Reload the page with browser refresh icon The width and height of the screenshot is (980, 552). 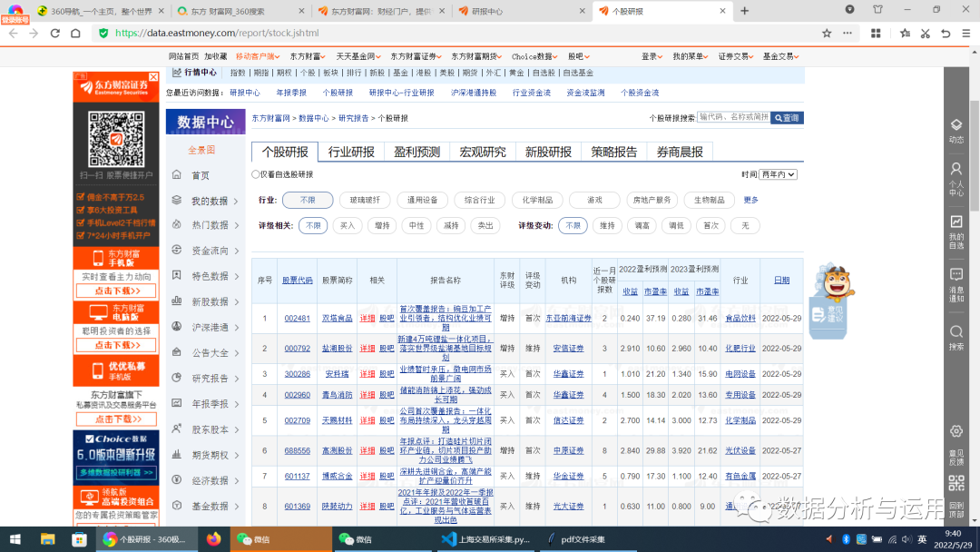(x=55, y=33)
